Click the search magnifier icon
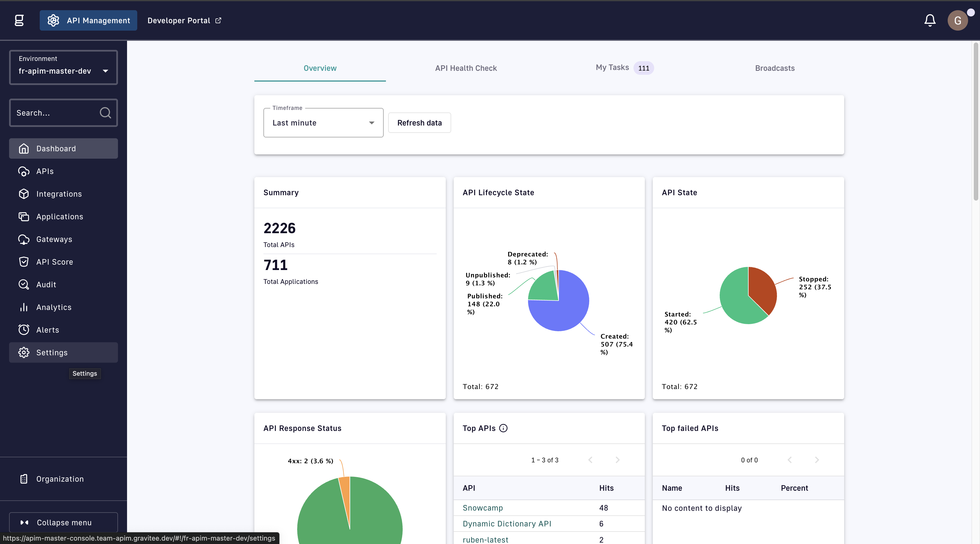Viewport: 980px width, 544px height. (x=105, y=112)
